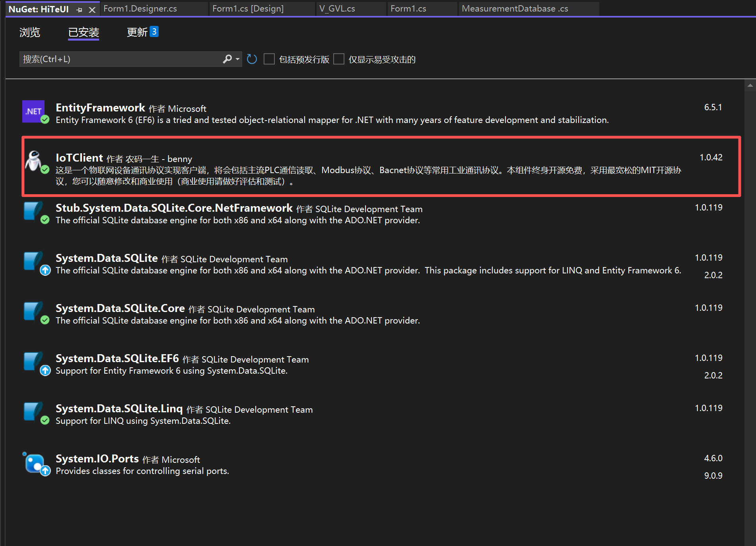Click the IoTClient robot package icon
Image resolution: width=756 pixels, height=546 pixels.
[33, 161]
